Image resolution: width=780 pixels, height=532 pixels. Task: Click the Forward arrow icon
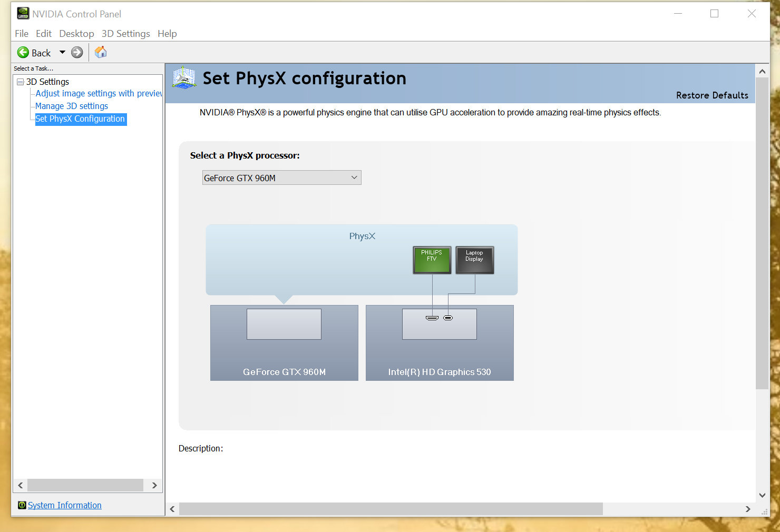pyautogui.click(x=77, y=52)
